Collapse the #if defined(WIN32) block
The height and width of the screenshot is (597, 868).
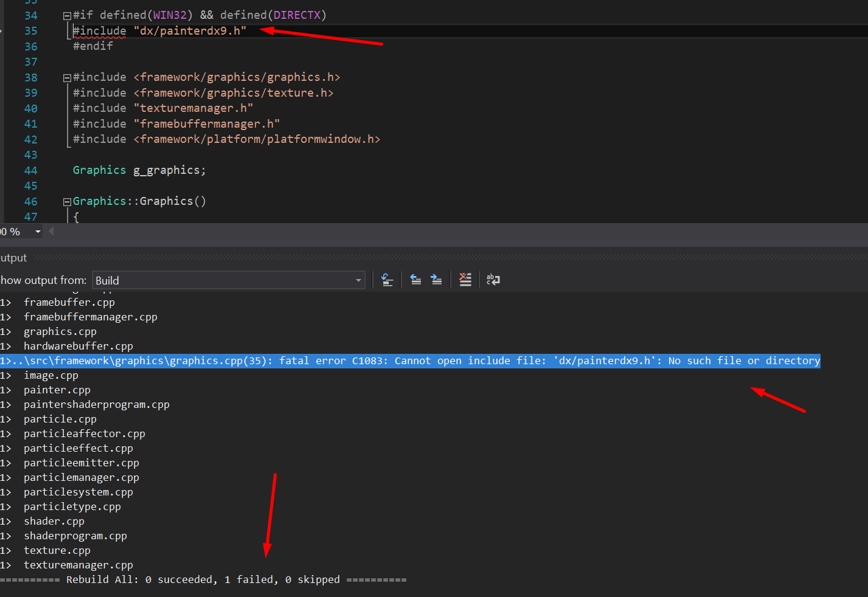click(67, 16)
